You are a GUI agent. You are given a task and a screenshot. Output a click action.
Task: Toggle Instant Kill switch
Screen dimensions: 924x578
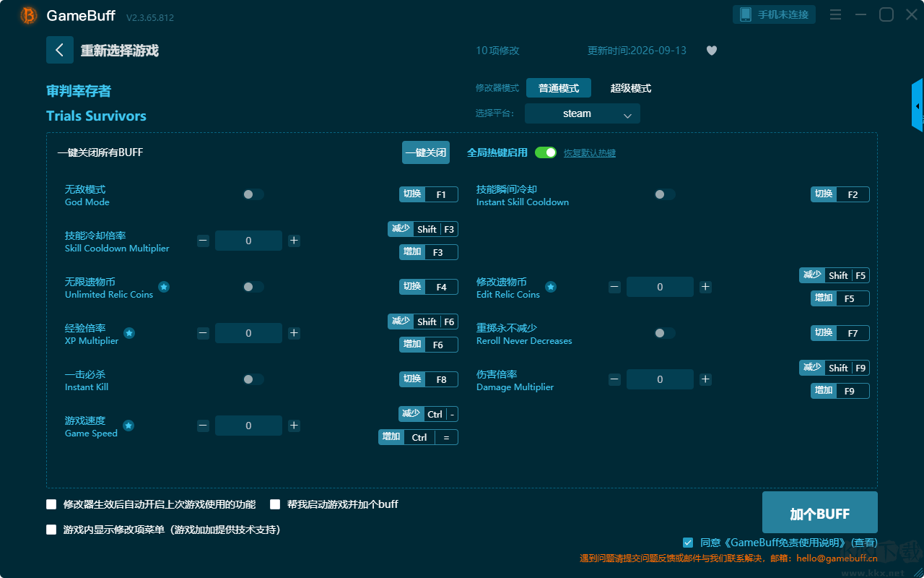(x=253, y=379)
